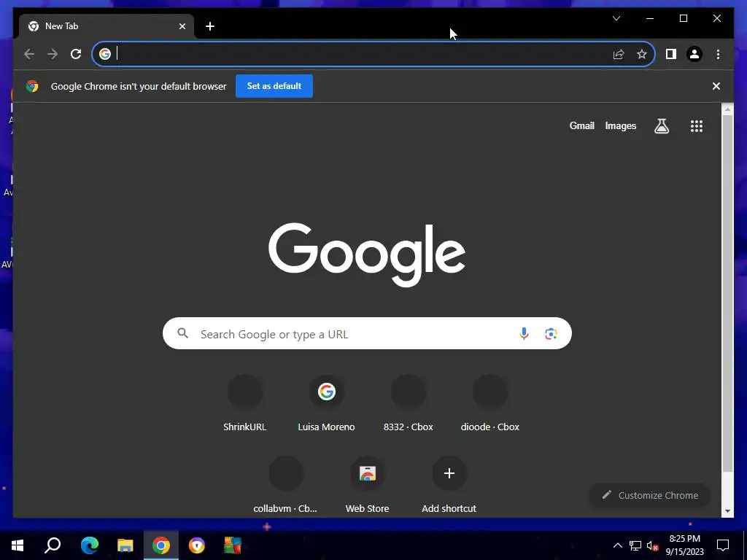This screenshot has height=560, width=747.
Task: Expand the tab search chevron
Action: tap(616, 18)
